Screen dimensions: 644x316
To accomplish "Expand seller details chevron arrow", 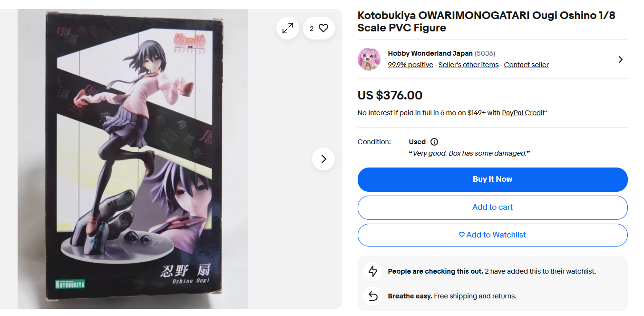I will click(620, 59).
